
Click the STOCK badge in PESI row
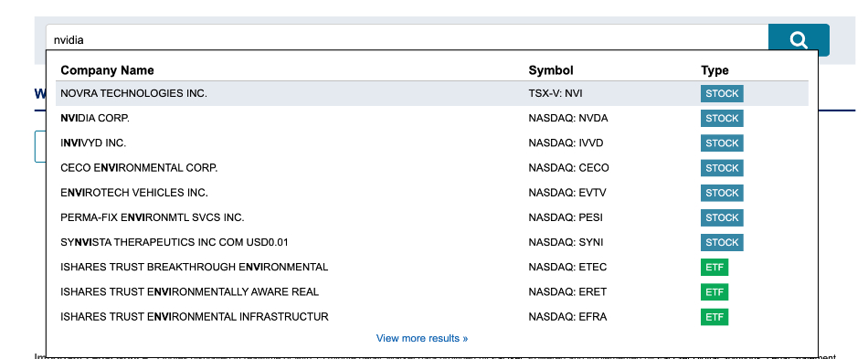click(x=722, y=218)
